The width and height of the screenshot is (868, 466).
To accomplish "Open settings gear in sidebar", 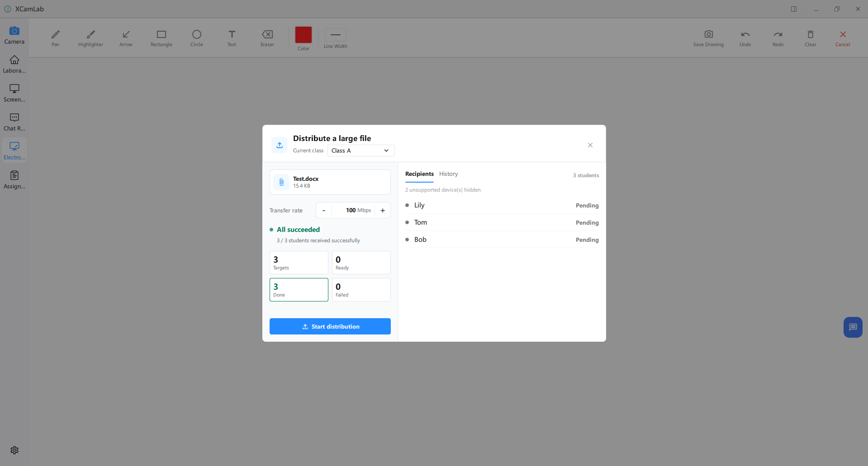I will [x=14, y=450].
